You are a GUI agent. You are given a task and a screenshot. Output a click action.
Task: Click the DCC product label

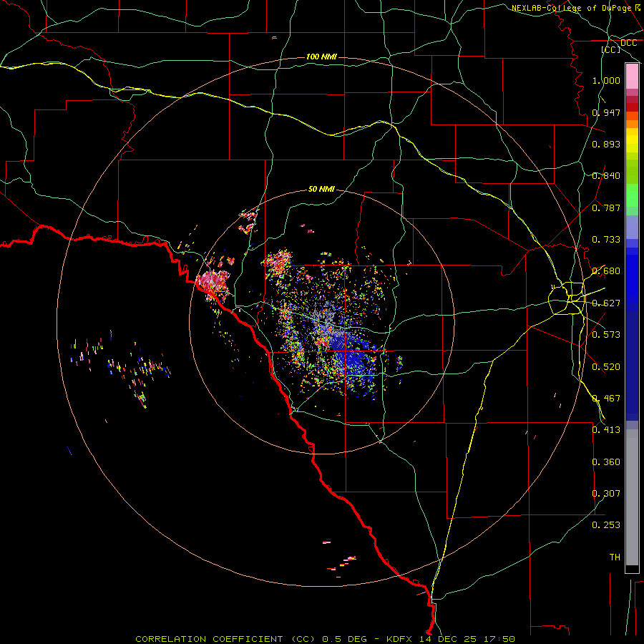pyautogui.click(x=628, y=43)
